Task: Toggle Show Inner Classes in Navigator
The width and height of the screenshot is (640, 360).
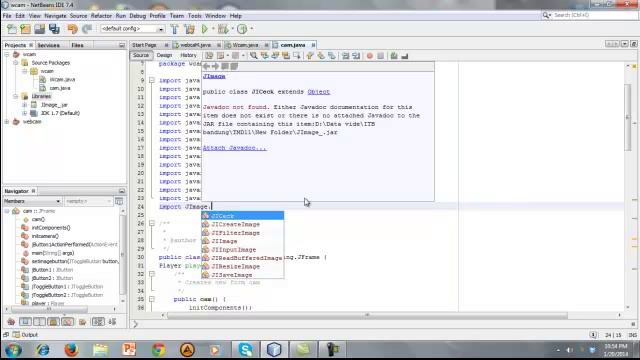Action: coord(68,322)
